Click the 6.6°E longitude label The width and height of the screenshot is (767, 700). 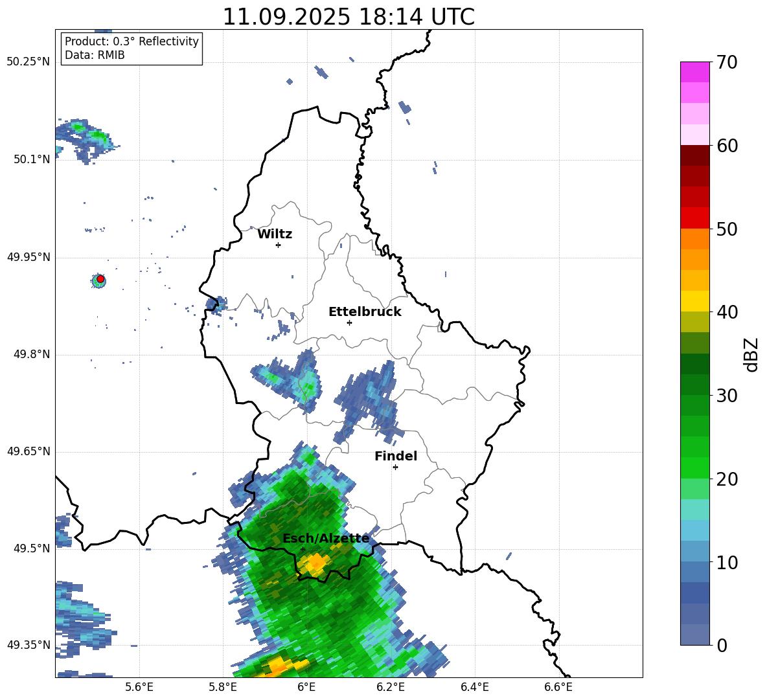click(x=558, y=687)
